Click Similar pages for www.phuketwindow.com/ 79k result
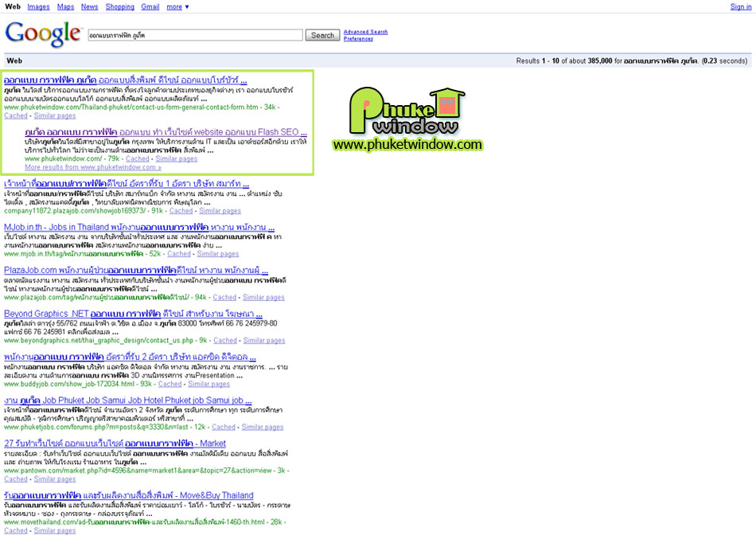The width and height of the screenshot is (756, 543). 177,158
